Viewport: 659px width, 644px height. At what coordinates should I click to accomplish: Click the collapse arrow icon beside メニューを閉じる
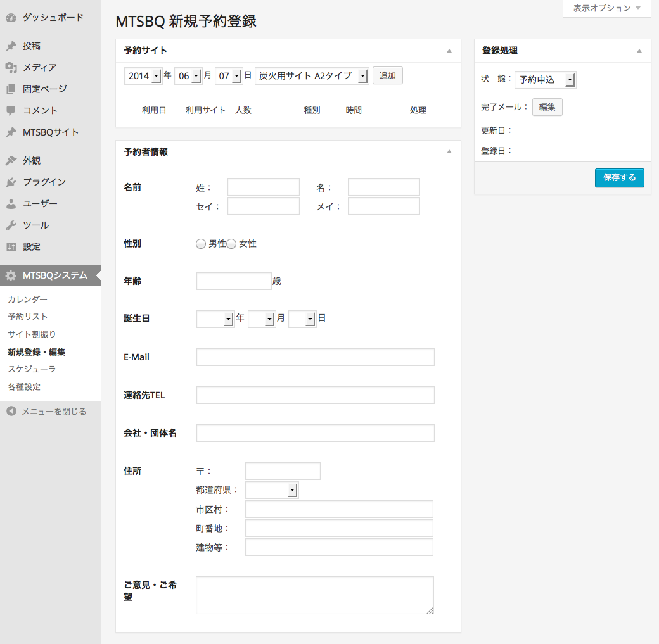point(11,411)
